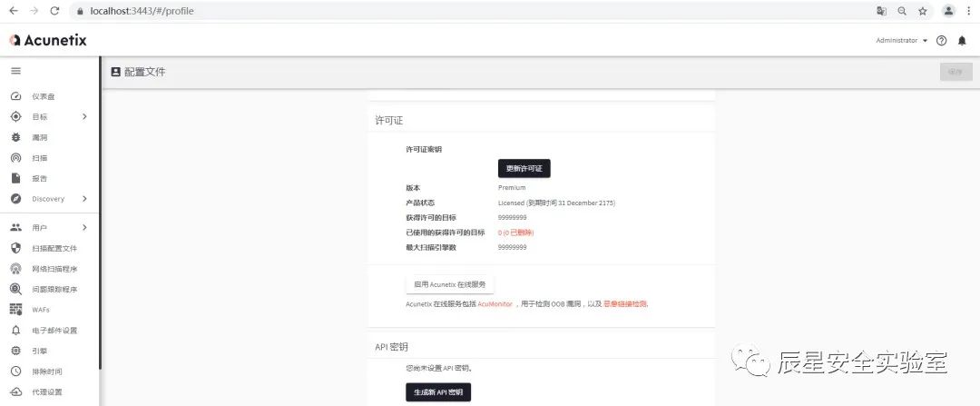
Task: Click the notifications bell in the header
Action: tap(962, 41)
